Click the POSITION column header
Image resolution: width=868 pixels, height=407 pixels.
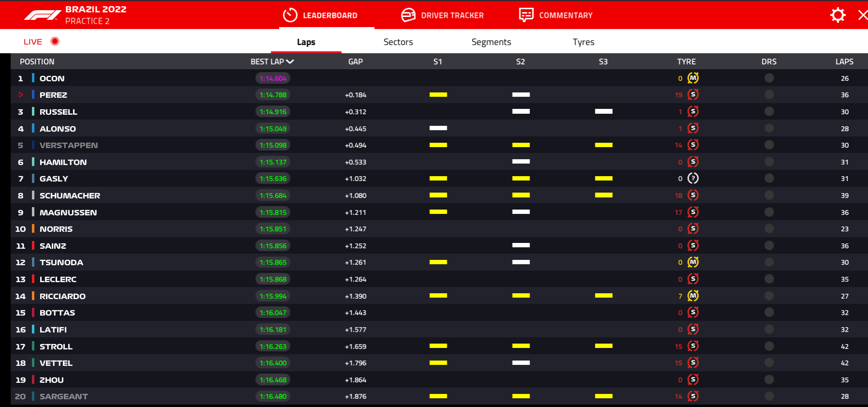click(37, 61)
